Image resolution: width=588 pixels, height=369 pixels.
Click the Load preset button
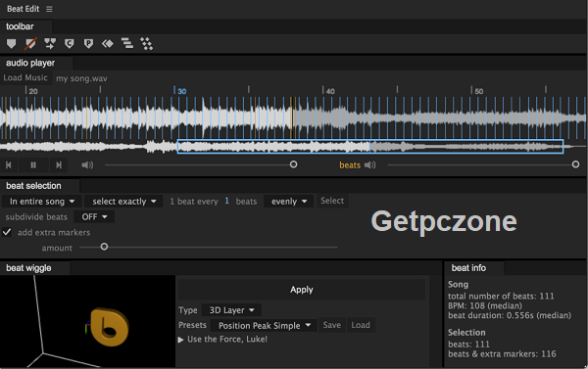coord(361,325)
